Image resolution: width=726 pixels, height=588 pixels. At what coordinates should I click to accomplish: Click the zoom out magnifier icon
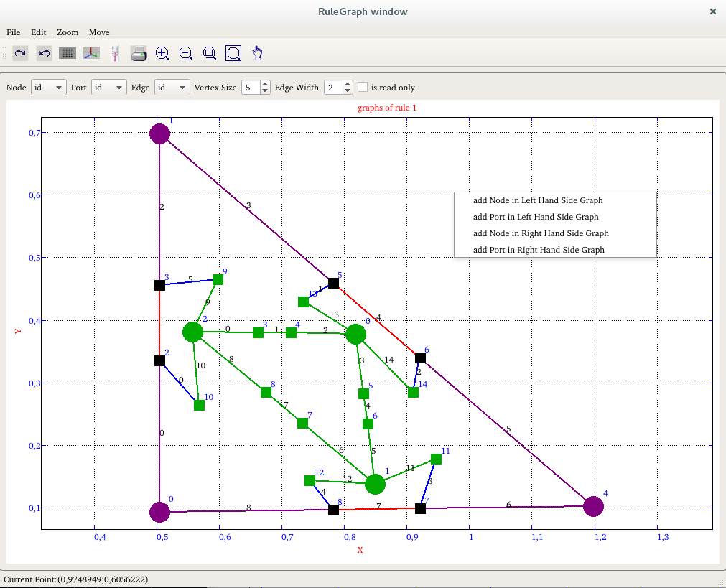(186, 53)
